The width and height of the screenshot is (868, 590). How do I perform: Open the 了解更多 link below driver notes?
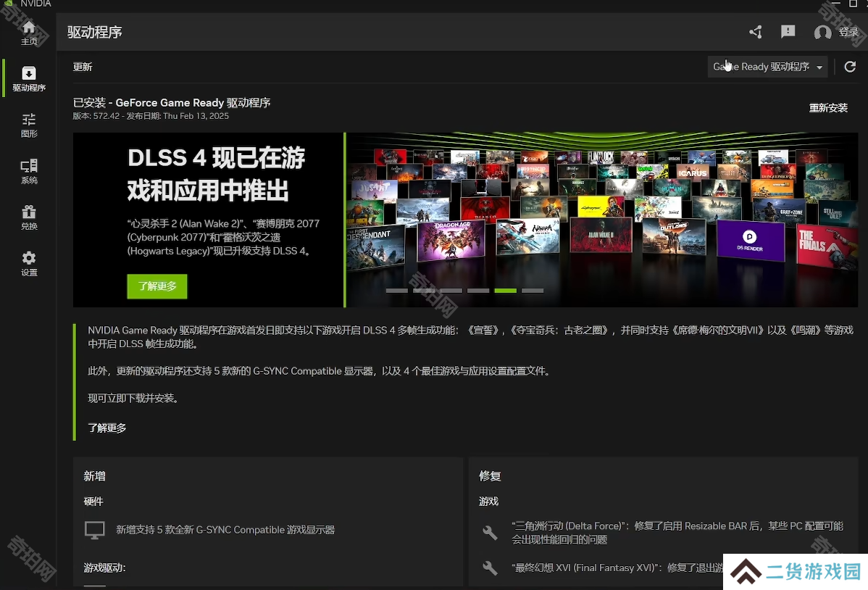(107, 428)
